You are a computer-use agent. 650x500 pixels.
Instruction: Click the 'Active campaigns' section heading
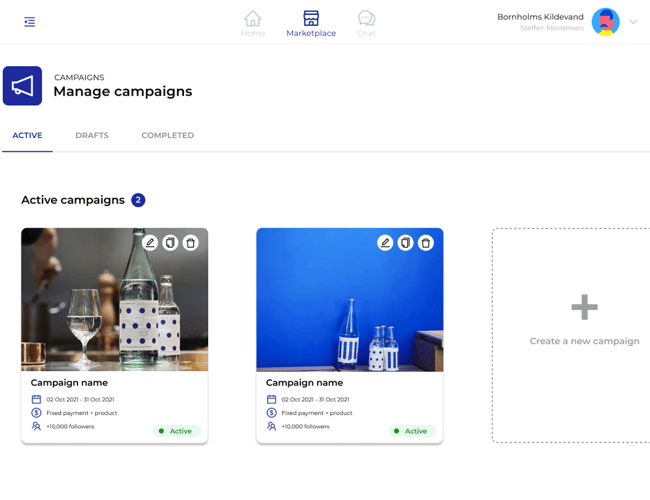[73, 200]
